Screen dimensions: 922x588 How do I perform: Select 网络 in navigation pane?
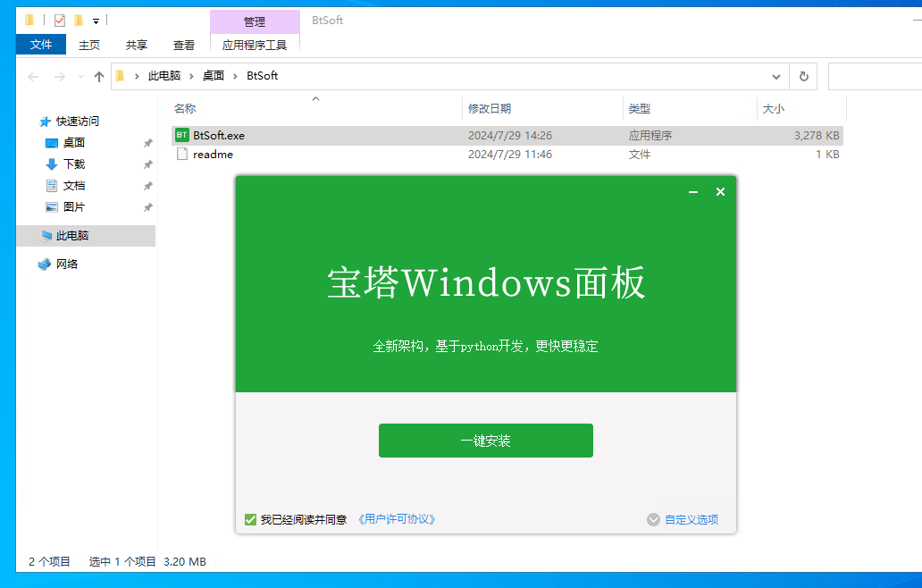(x=67, y=264)
